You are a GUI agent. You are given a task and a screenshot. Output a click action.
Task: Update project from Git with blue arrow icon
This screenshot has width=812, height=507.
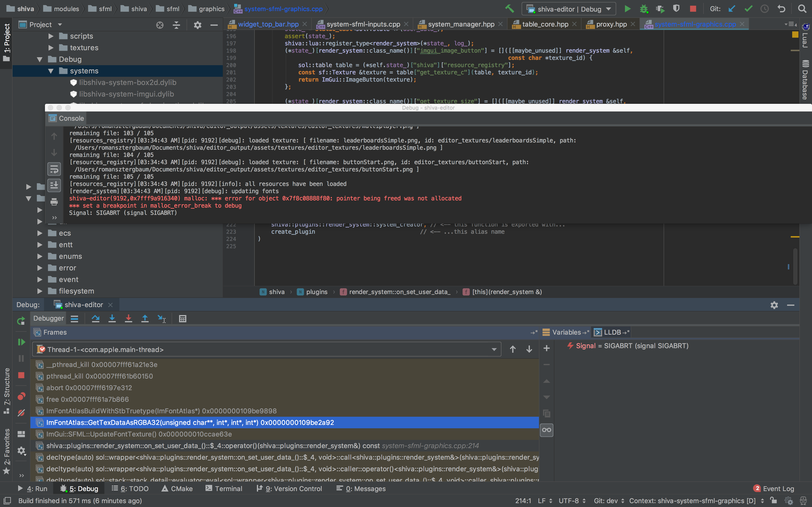732,9
